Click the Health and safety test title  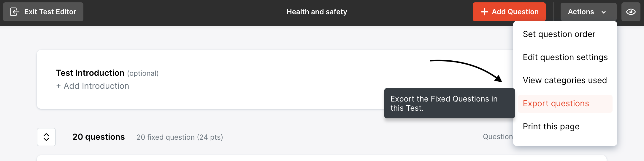pos(317,12)
